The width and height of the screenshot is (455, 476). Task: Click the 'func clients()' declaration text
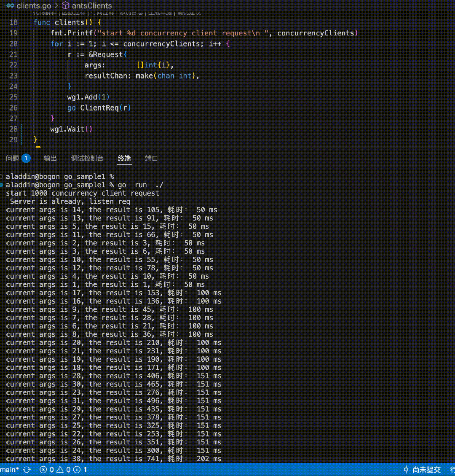[x=63, y=22]
